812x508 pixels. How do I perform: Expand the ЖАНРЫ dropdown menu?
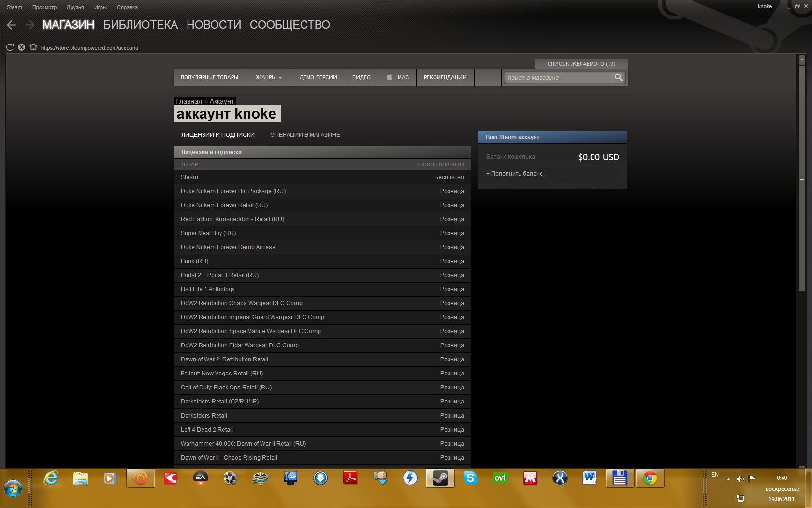(x=269, y=77)
